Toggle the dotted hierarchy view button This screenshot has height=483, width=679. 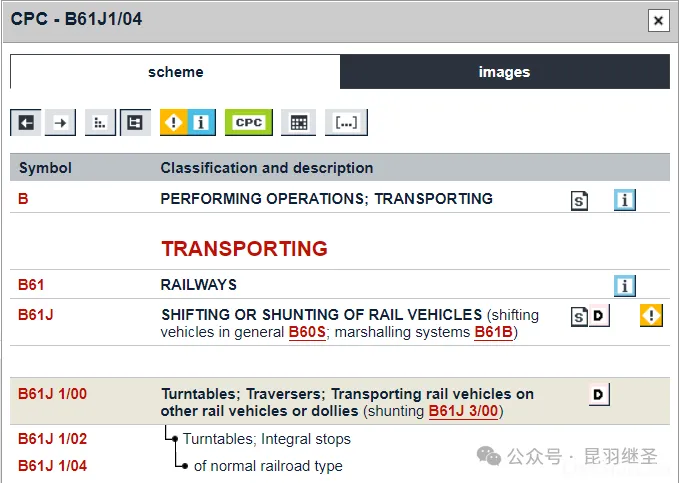(x=100, y=122)
